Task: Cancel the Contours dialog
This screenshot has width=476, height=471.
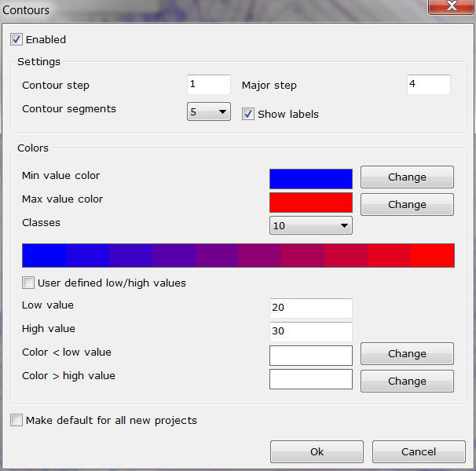Action: point(419,451)
